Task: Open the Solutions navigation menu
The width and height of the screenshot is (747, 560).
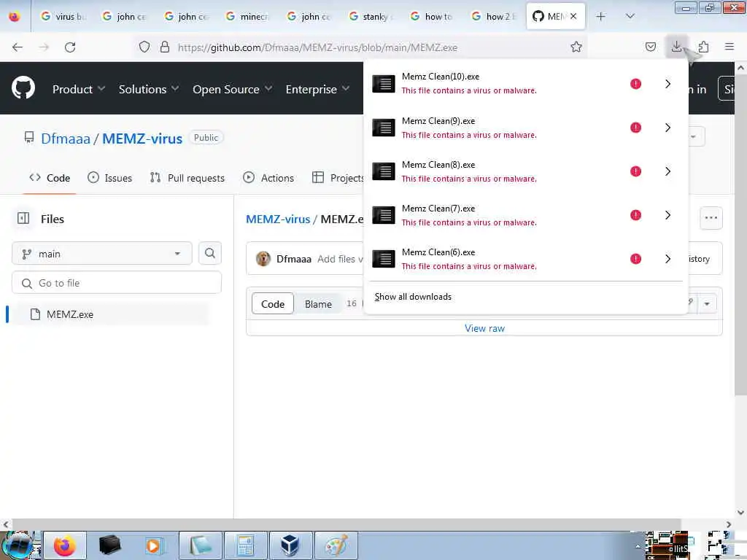Action: click(x=149, y=89)
